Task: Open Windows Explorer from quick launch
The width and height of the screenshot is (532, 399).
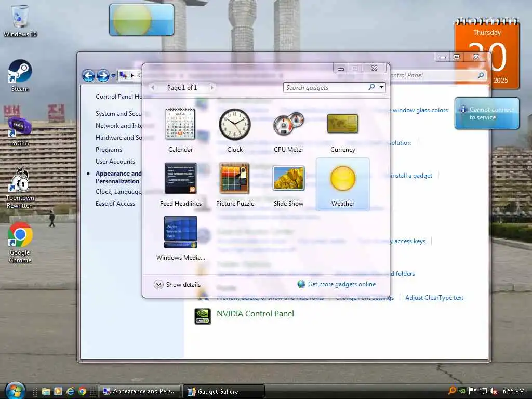Action: click(46, 391)
